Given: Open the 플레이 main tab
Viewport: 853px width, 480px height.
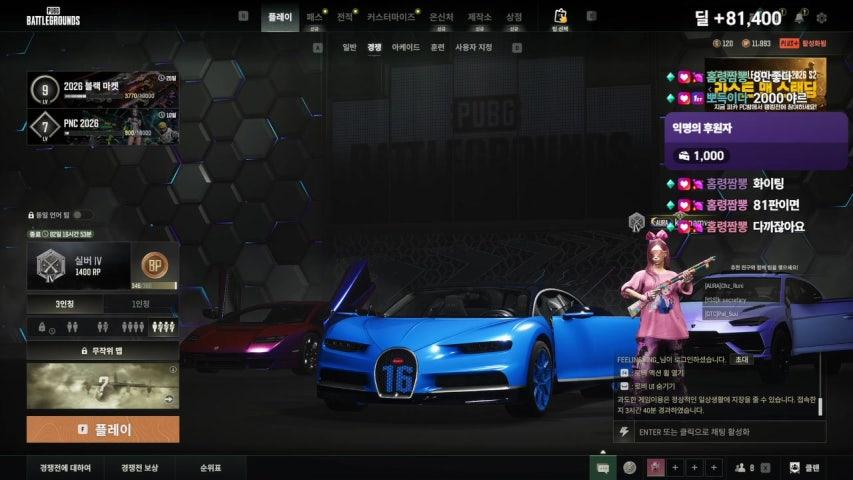Looking at the screenshot, I should 280,17.
